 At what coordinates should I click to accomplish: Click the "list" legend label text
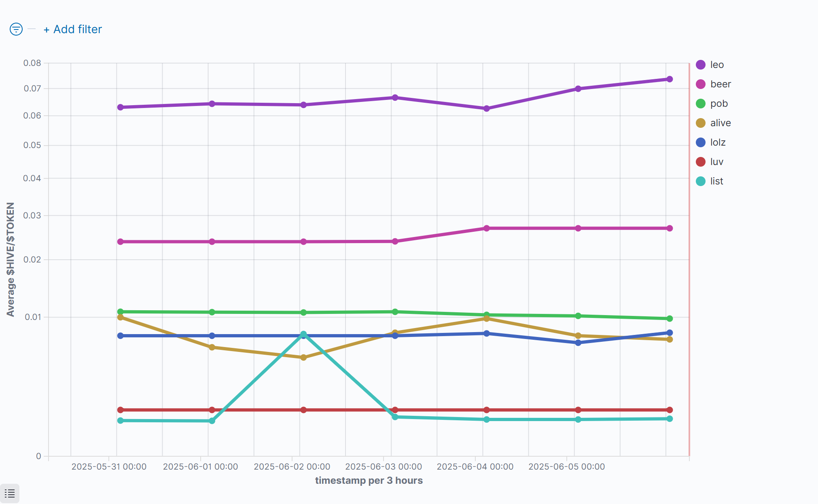click(716, 181)
